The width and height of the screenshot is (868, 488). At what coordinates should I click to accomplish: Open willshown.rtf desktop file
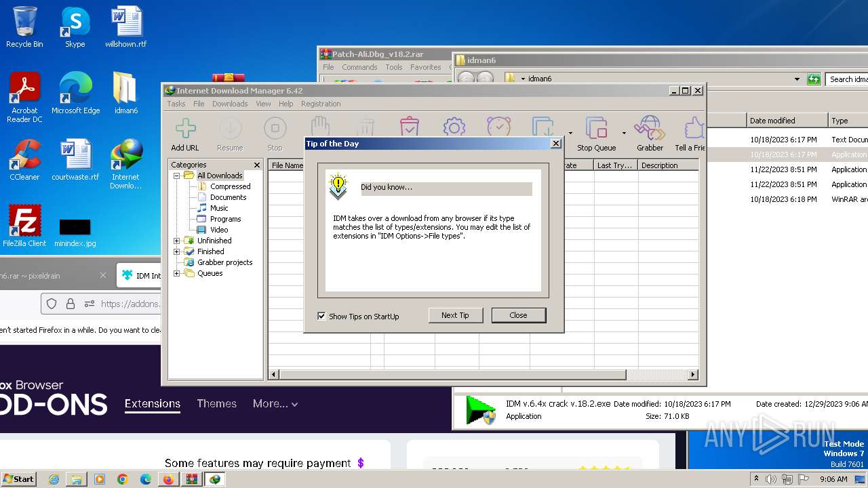point(125,27)
